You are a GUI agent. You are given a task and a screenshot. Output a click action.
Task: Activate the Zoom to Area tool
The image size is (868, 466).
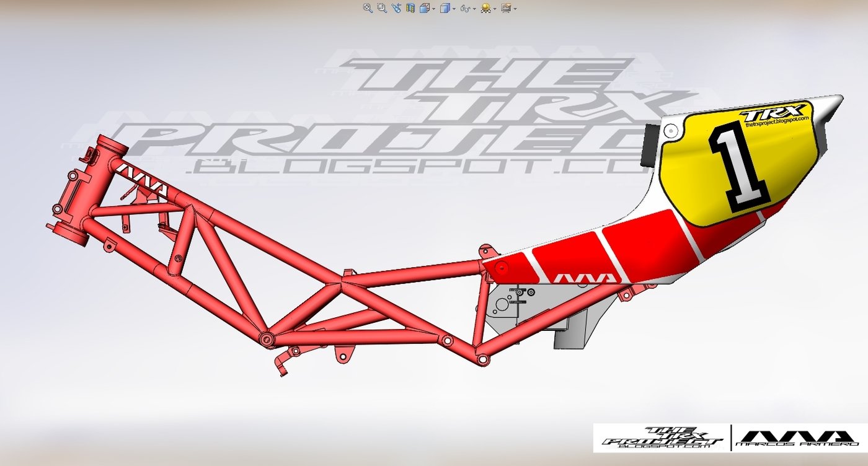(x=381, y=8)
